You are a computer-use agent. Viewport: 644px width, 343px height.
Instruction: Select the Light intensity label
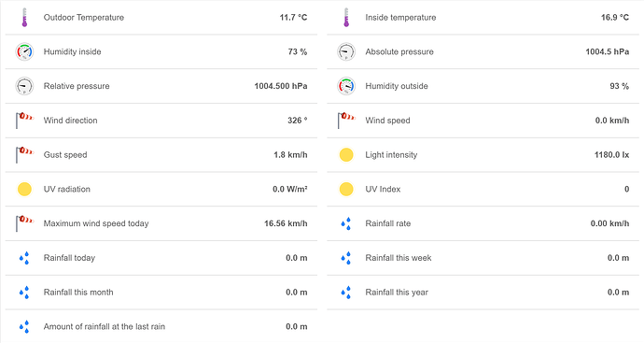pyautogui.click(x=391, y=154)
